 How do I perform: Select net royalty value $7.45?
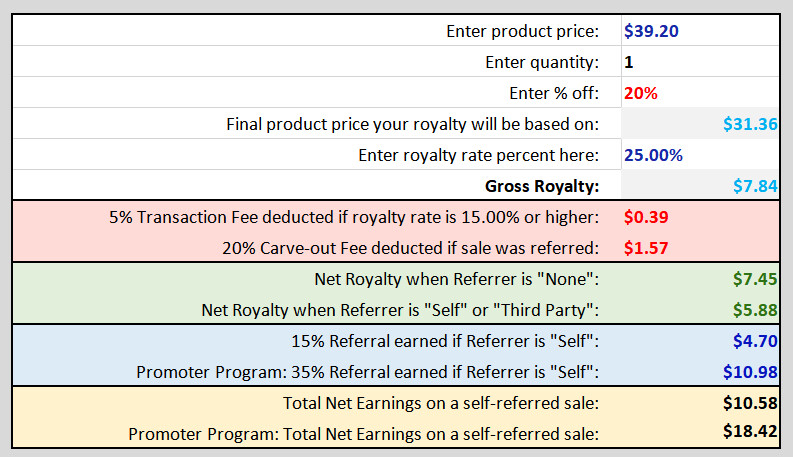[755, 279]
